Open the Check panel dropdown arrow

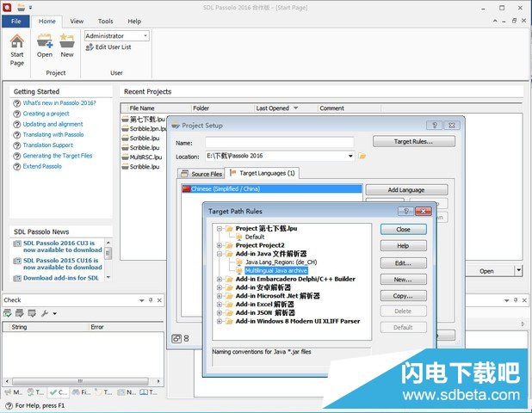(141, 300)
